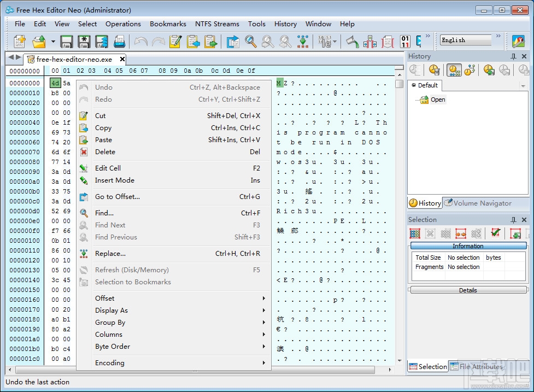The image size is (534, 392).
Task: Switch to the Volume Navigator tab
Action: (x=478, y=203)
